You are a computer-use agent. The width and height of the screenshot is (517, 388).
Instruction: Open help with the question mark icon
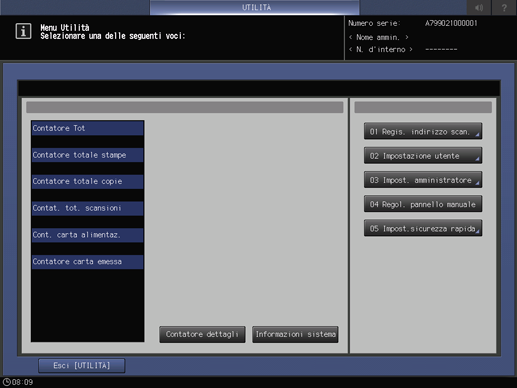pos(504,7)
